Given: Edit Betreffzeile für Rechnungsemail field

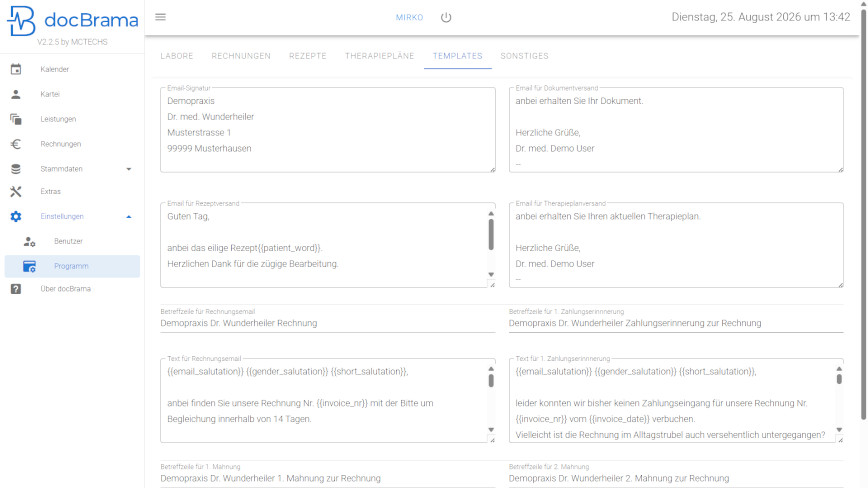Looking at the screenshot, I should point(328,323).
